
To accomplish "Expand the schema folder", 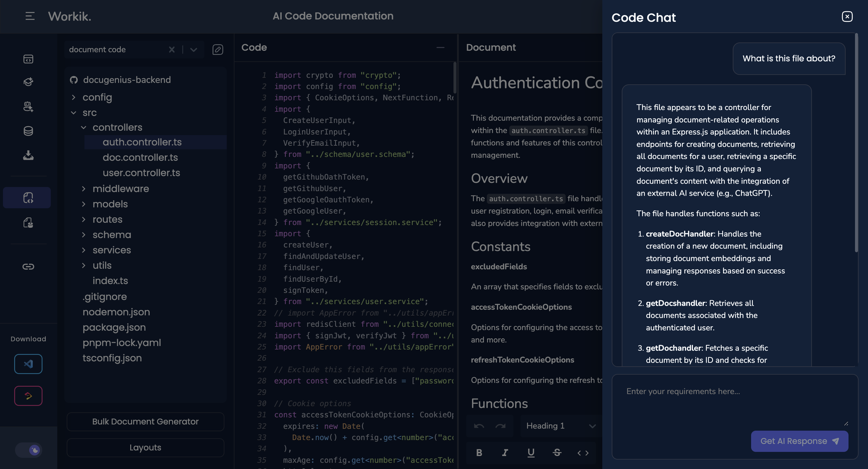I will pyautogui.click(x=84, y=235).
